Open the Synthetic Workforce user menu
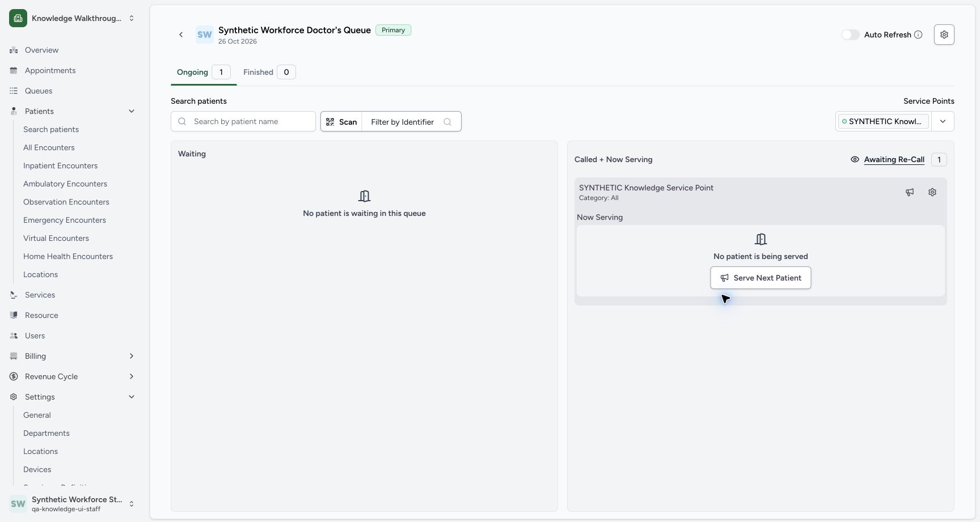 click(x=73, y=504)
